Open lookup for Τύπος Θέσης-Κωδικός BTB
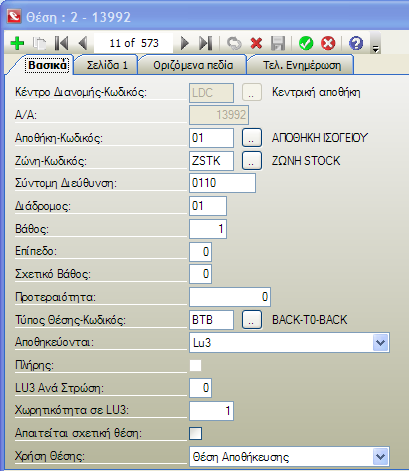409x471 pixels. 252,320
